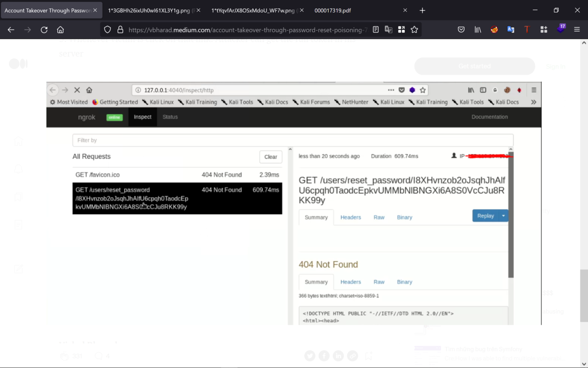
Task: Open the QR code grid icon in address bar
Action: 401,29
